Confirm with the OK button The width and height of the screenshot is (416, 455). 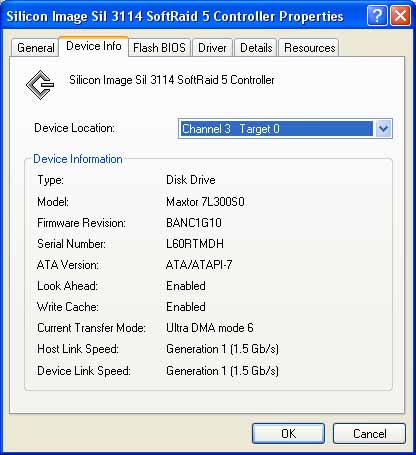288,434
